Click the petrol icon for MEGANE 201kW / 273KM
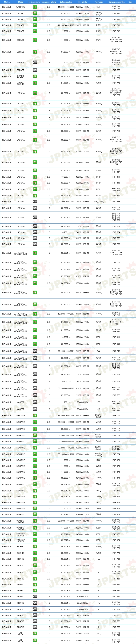The image size is (136, 644). (x=35, y=515)
